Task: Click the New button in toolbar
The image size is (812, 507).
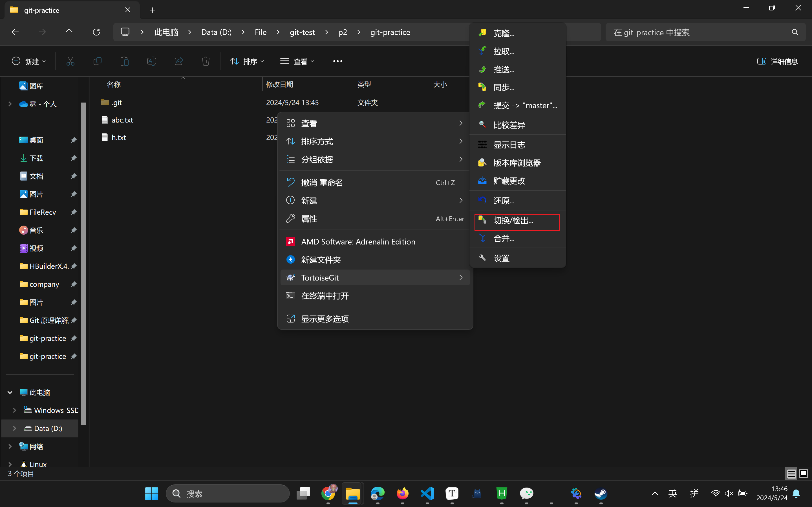Action: [x=29, y=61]
